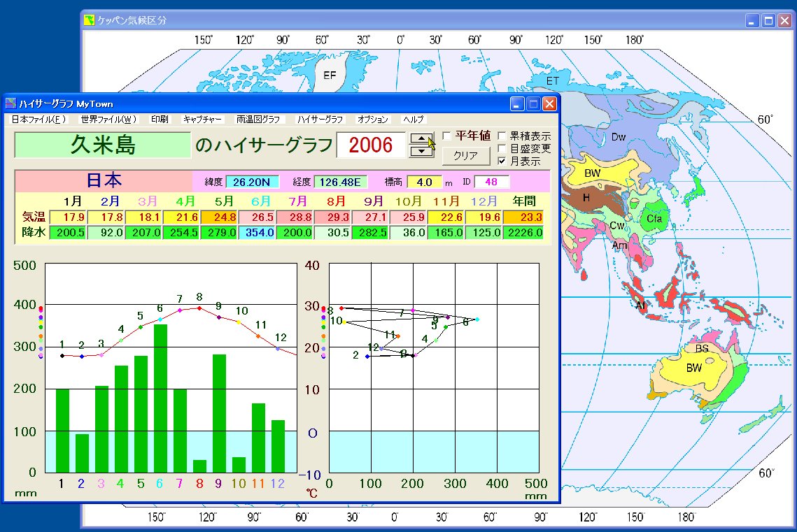The width and height of the screenshot is (797, 532).
Task: Click June temperature cell 26.5
Action: tap(257, 217)
